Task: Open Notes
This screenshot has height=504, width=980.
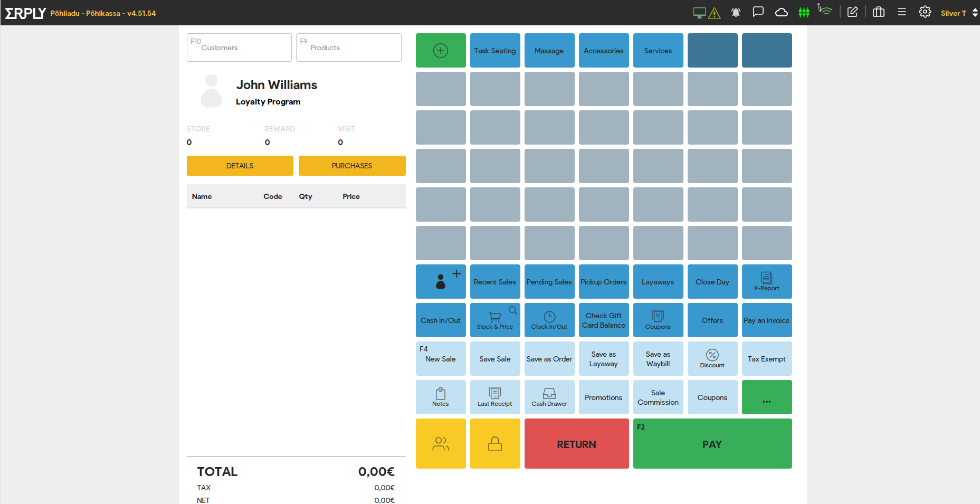Action: pyautogui.click(x=441, y=397)
